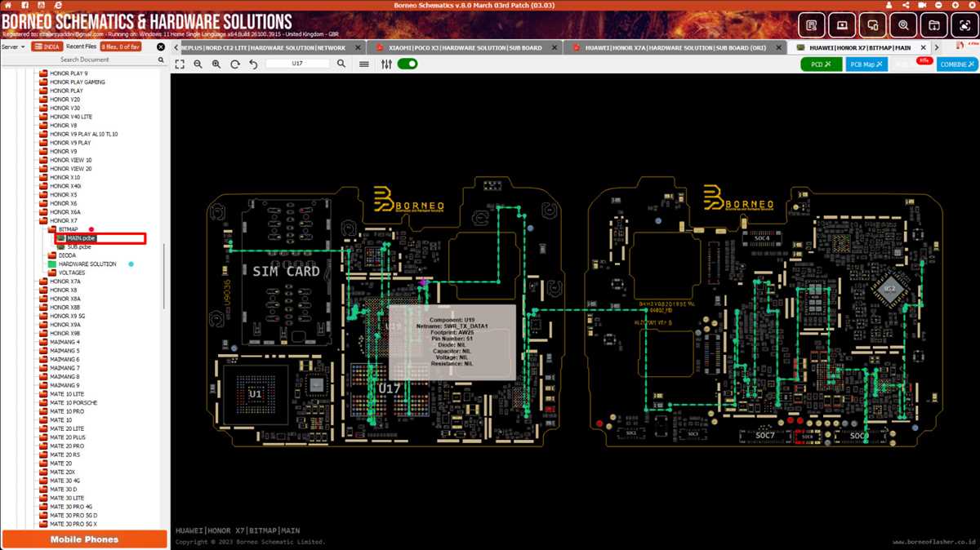Open the multi-device header button

point(873,25)
